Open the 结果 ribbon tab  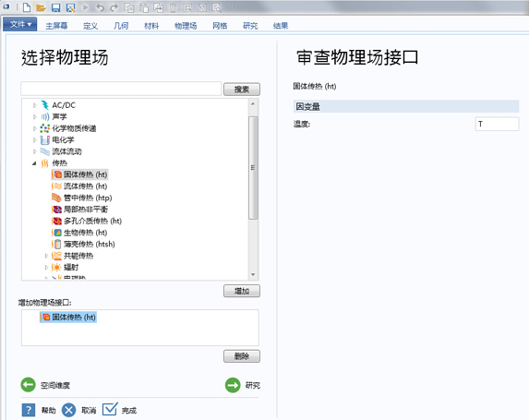click(281, 26)
